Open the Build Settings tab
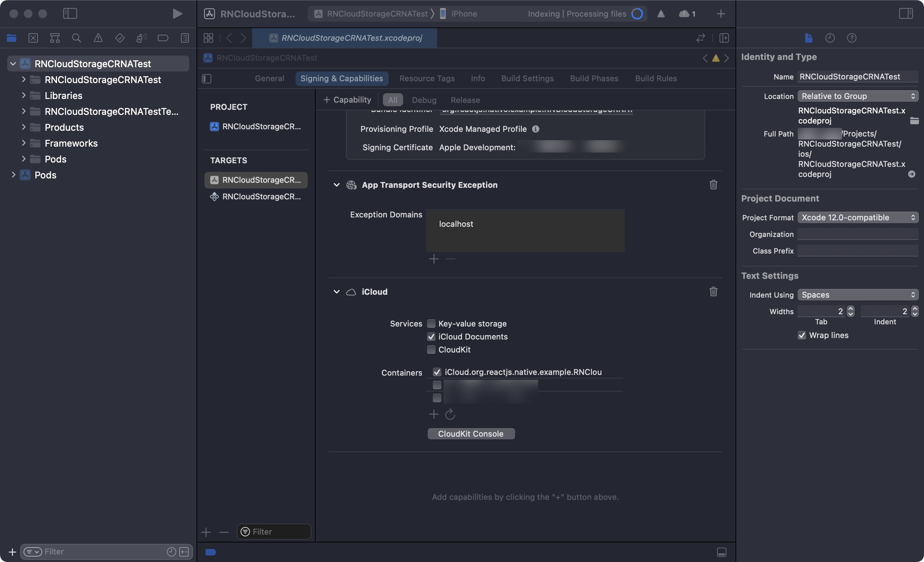The image size is (924, 562). click(527, 78)
